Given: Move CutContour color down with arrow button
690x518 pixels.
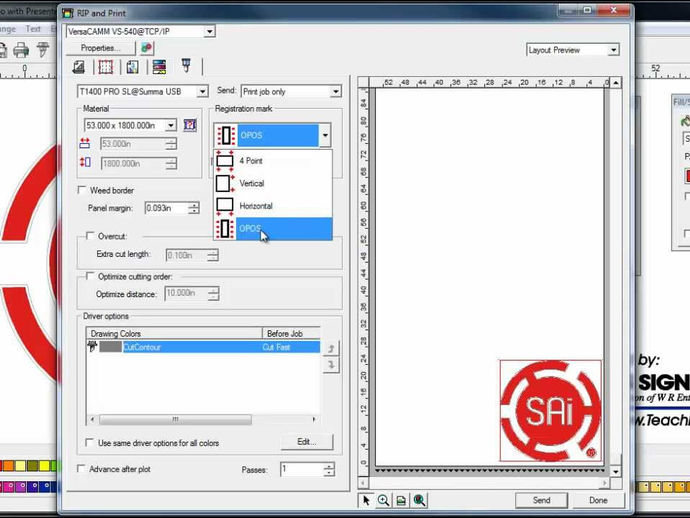Looking at the screenshot, I should [x=331, y=365].
